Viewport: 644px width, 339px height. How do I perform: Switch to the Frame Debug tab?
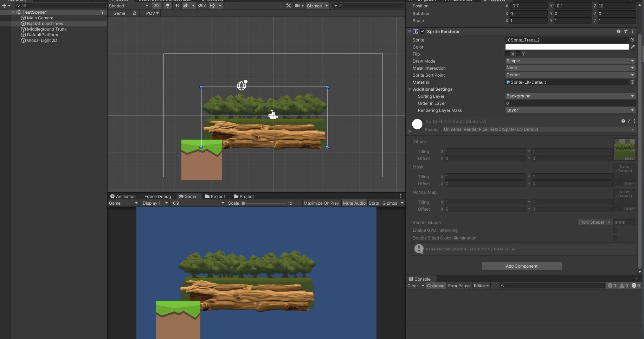[157, 196]
